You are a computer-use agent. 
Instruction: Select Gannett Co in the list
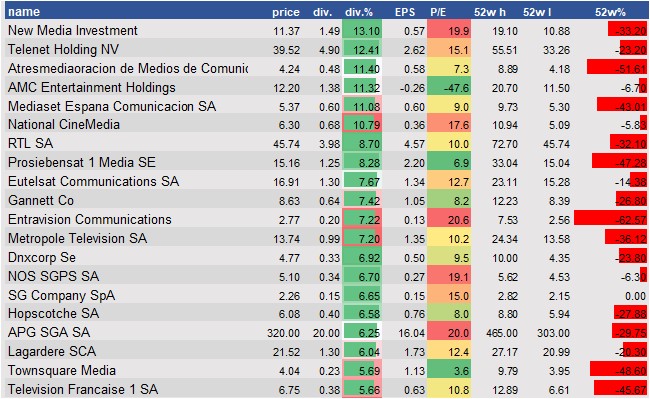pos(41,201)
